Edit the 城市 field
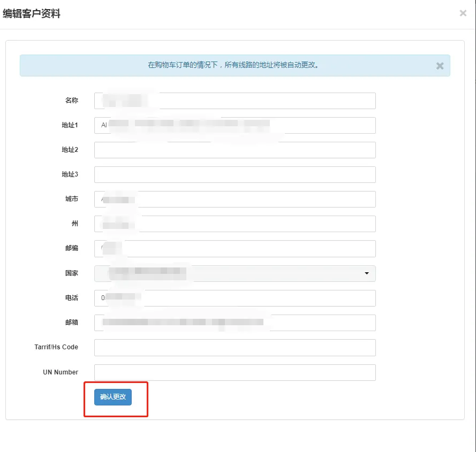This screenshot has height=452, width=476. click(x=235, y=200)
